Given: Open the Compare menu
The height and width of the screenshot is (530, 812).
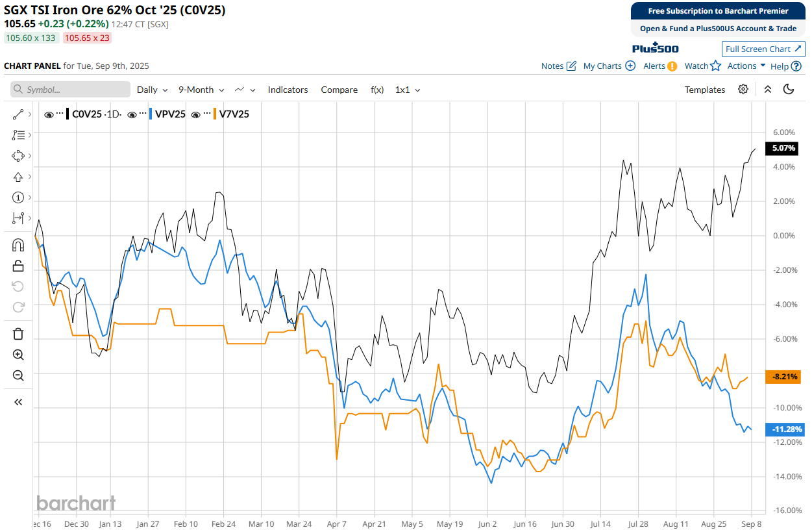Looking at the screenshot, I should [x=339, y=90].
